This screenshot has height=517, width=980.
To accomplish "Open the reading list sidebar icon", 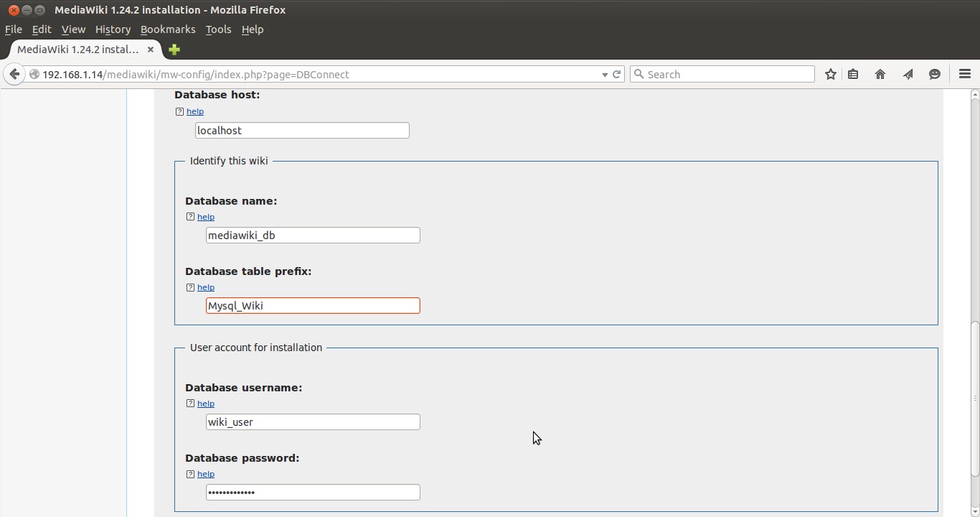I will [853, 74].
